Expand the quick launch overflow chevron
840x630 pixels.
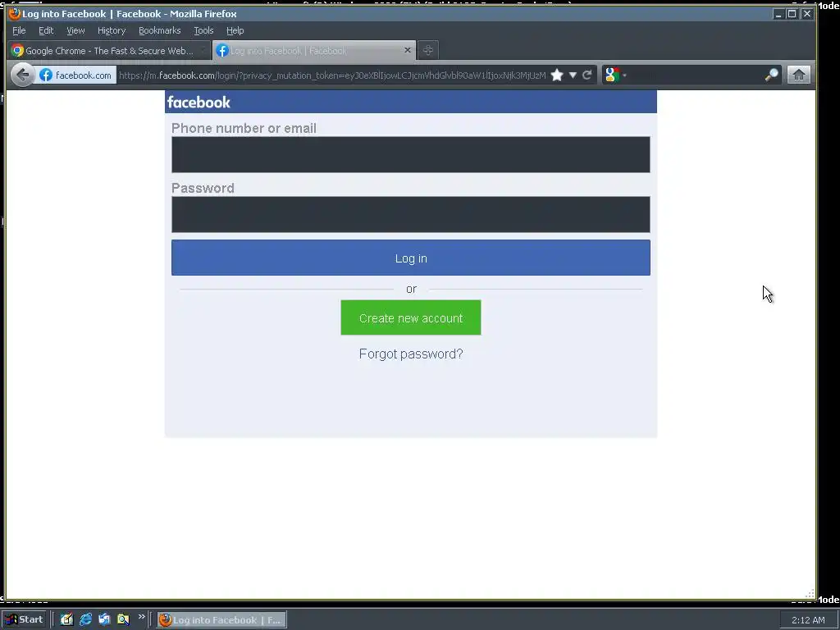pos(141,617)
